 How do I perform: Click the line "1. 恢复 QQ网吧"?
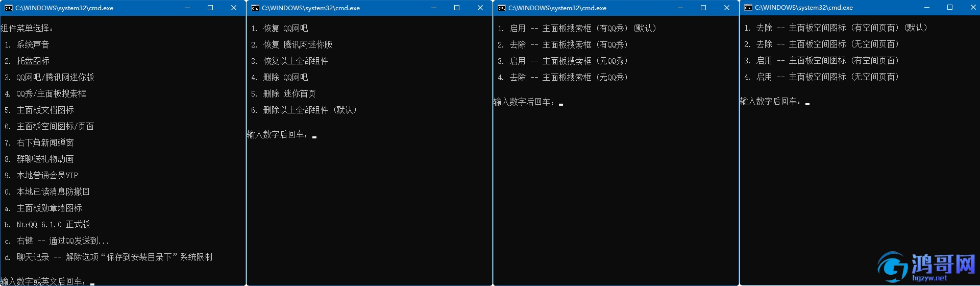pos(280,29)
